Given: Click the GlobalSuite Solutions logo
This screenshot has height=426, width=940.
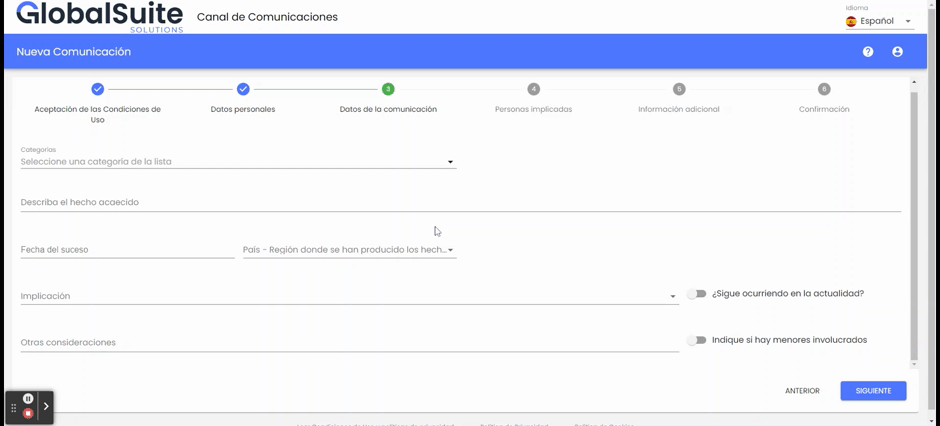Looking at the screenshot, I should tap(100, 16).
